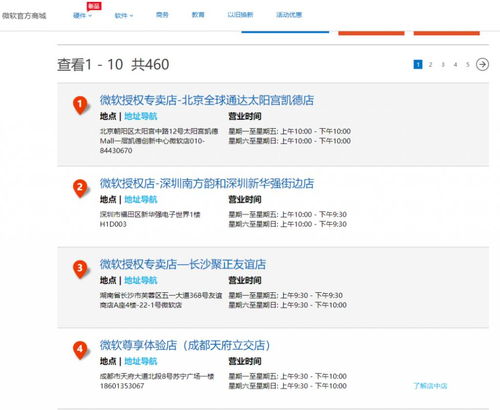Click 营业时间 heading of Beijing store

point(245,116)
